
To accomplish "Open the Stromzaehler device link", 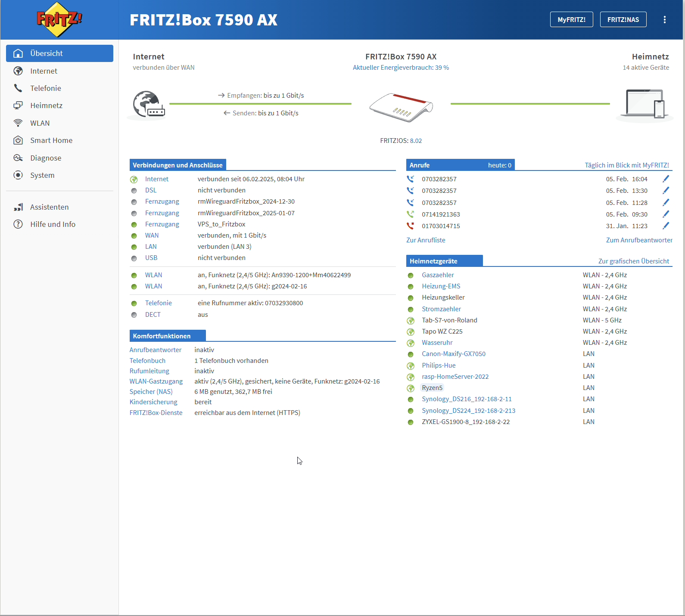I will [442, 309].
